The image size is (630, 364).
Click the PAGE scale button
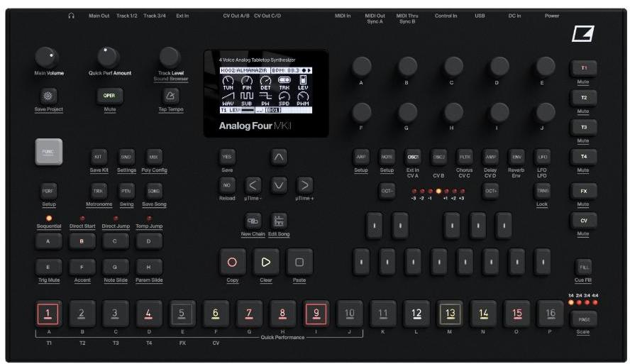coord(583,320)
